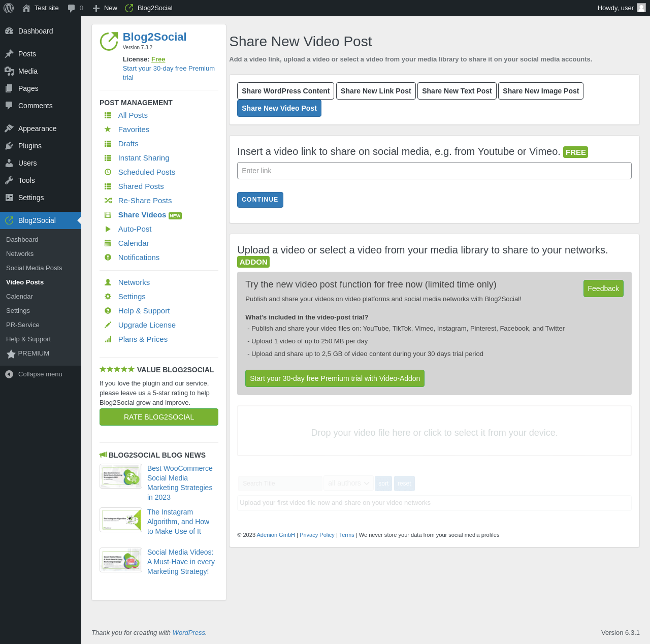Image resolution: width=650 pixels, height=644 pixels.
Task: Click the Calendar icon in Post Management
Action: click(x=108, y=243)
